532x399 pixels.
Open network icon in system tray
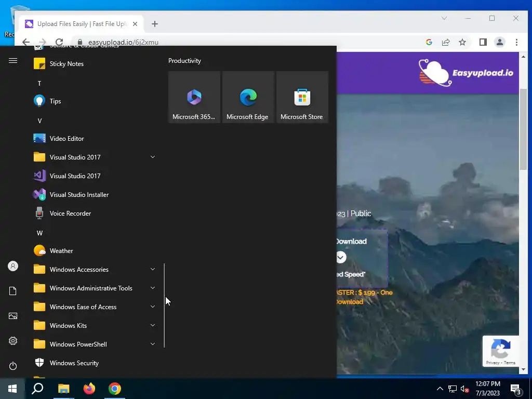(453, 389)
